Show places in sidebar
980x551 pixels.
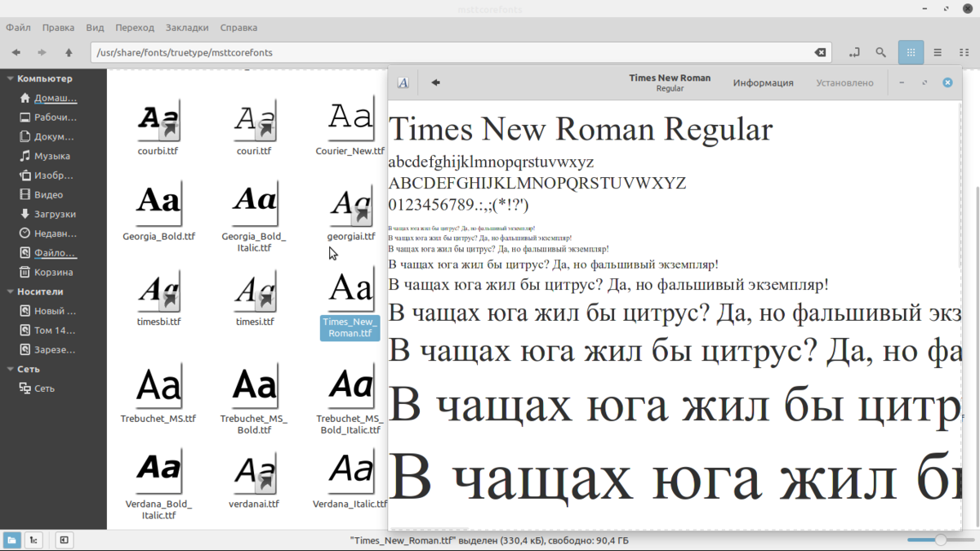(11, 540)
